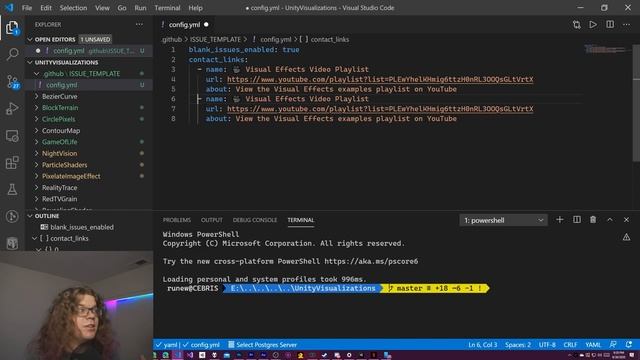The width and height of the screenshot is (640, 360).
Task: Open changes compare icon in editor toolbar
Action: tap(576, 25)
